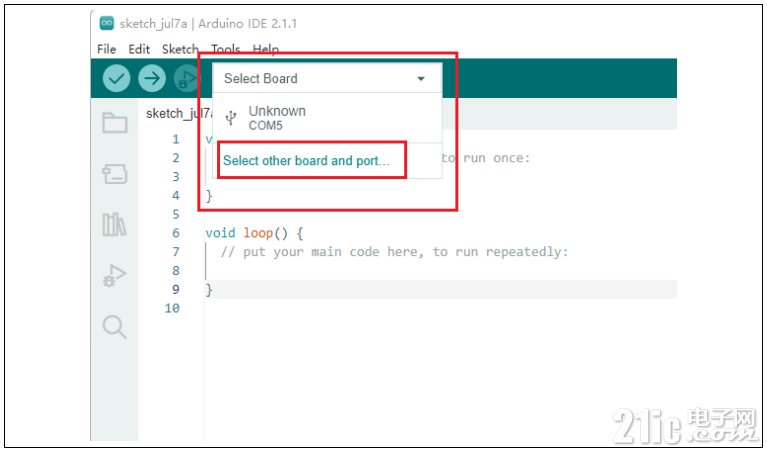Place cursor on empty line 8
The image size is (767, 451).
click(x=440, y=271)
